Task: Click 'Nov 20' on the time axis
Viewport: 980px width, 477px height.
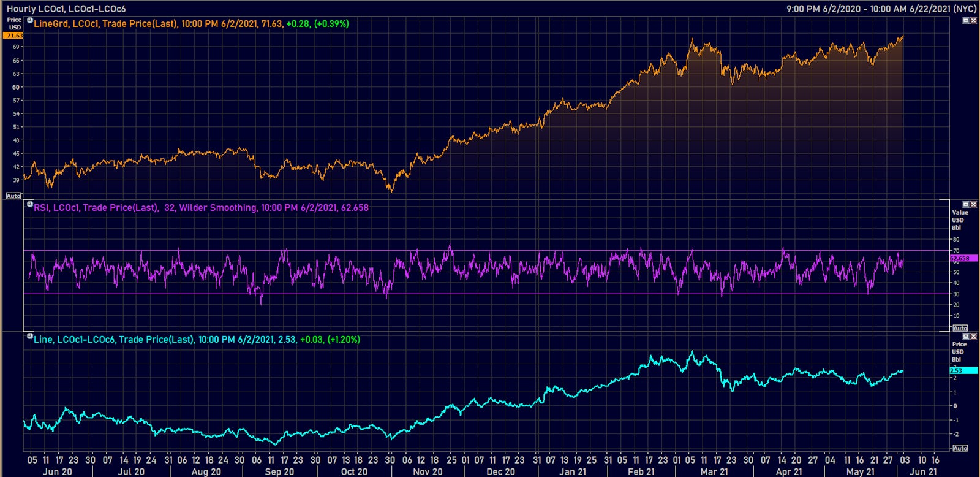Action: (428, 471)
